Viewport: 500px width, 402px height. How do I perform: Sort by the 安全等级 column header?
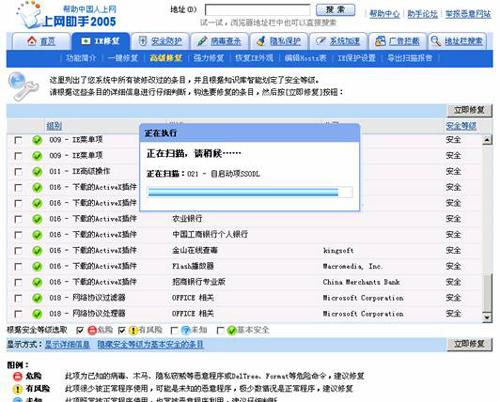461,126
